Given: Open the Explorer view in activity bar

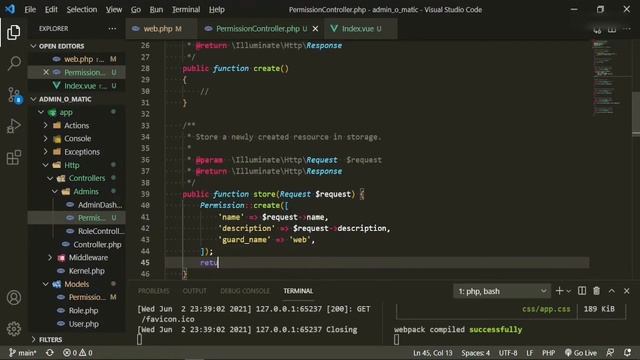Looking at the screenshot, I should 13,32.
